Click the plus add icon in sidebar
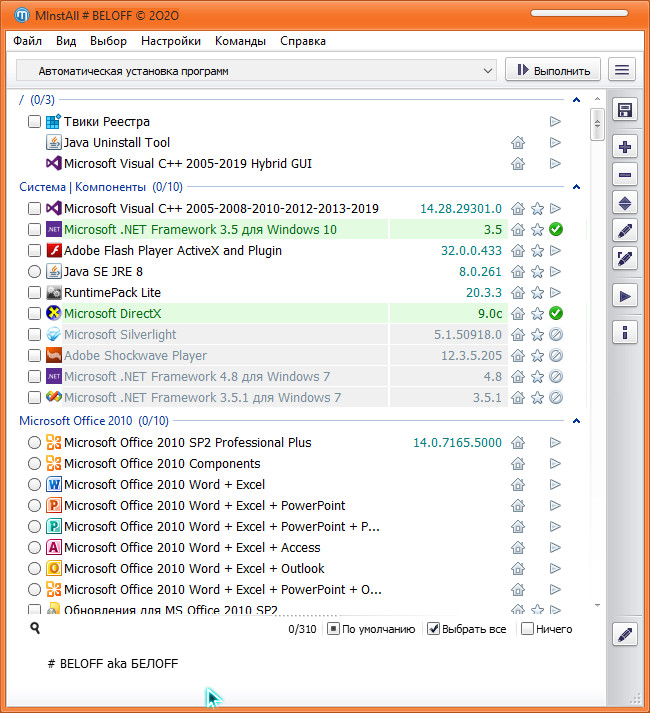Viewport: 650px width, 713px height. pyautogui.click(x=625, y=146)
